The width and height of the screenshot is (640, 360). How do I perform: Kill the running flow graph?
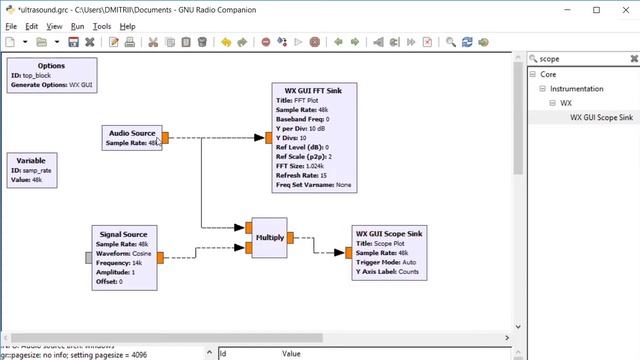pyautogui.click(x=315, y=42)
